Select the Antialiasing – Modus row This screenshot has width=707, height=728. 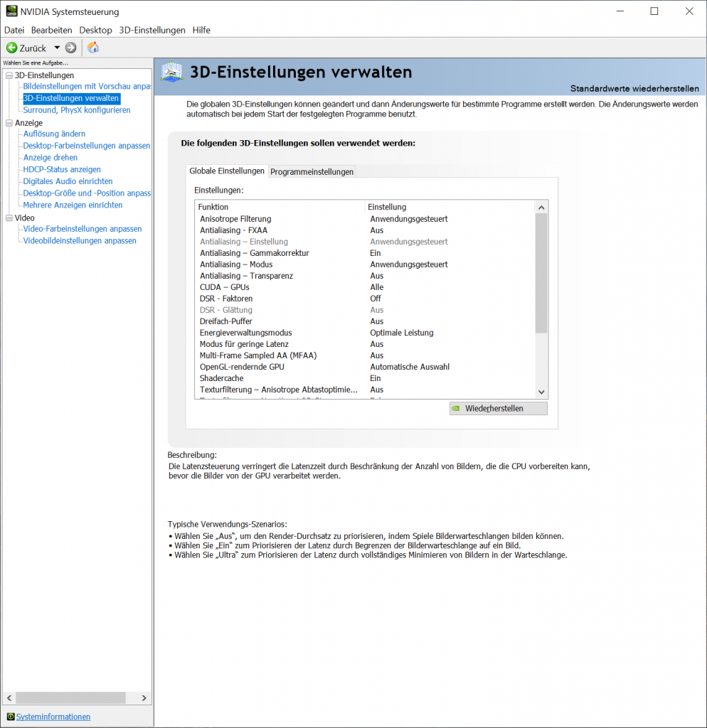[365, 264]
